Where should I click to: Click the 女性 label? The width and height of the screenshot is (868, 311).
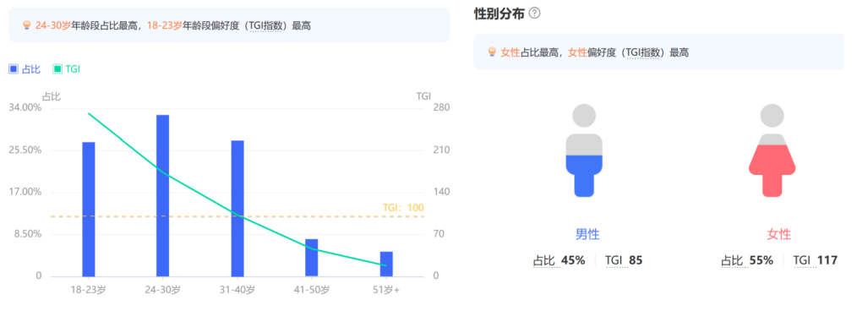(x=778, y=234)
